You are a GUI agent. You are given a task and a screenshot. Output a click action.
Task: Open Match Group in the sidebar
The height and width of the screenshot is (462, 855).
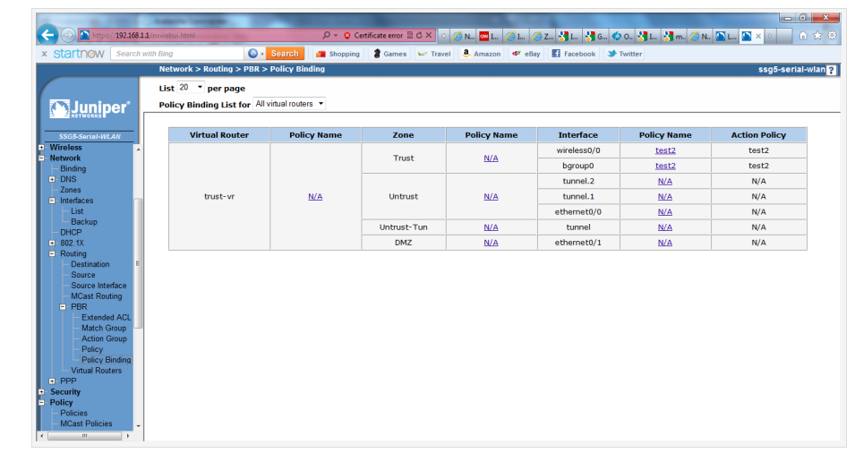pos(103,328)
